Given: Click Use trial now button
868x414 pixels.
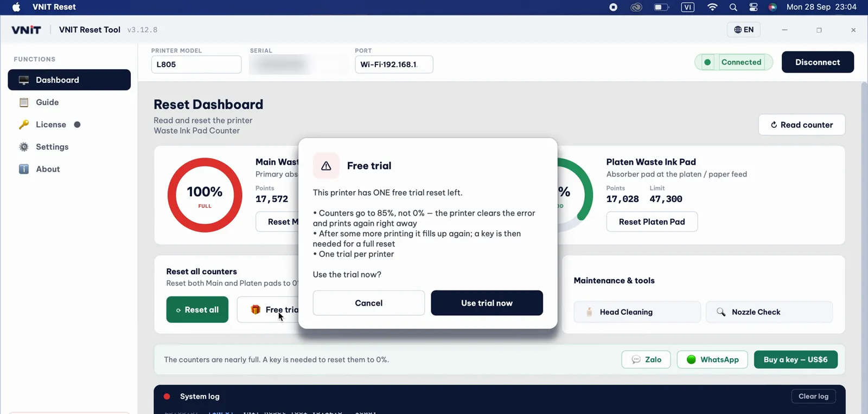Looking at the screenshot, I should [x=487, y=303].
